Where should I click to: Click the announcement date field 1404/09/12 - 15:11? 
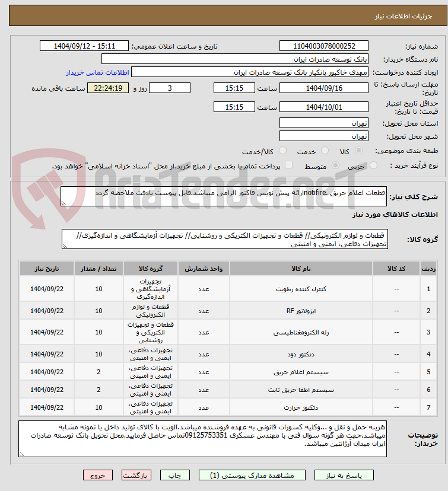pos(84,46)
